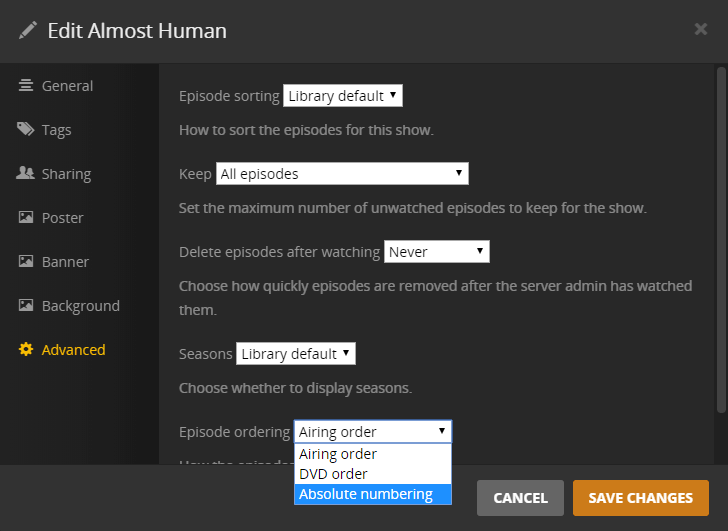
Task: Open the Episode sorting dropdown
Action: point(343,96)
